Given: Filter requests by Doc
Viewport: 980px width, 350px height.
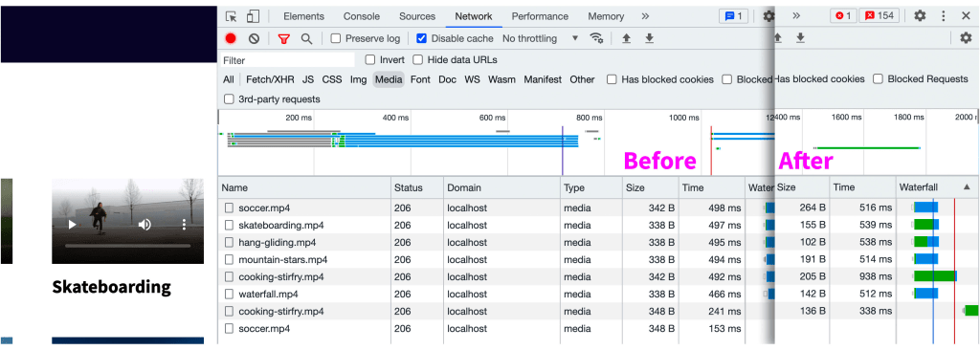Looking at the screenshot, I should (x=448, y=79).
